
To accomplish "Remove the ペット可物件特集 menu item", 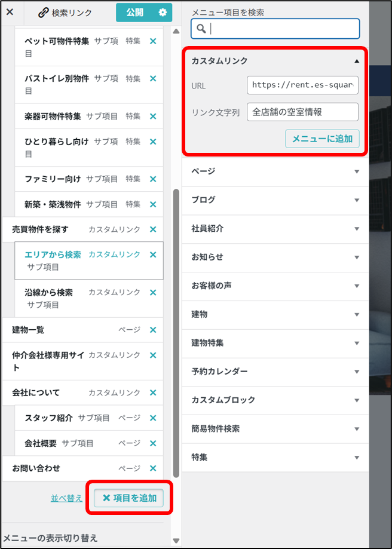I will (x=153, y=41).
